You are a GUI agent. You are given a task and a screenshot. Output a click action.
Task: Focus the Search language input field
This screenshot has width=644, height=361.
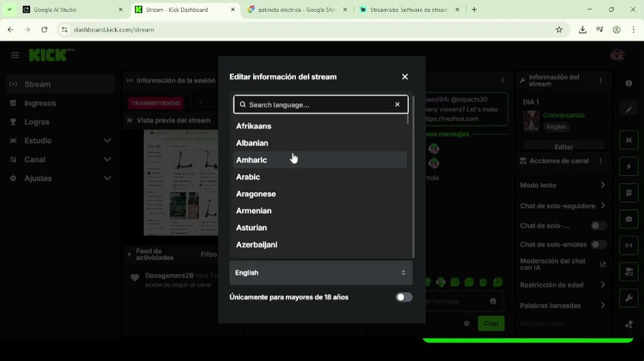point(320,105)
